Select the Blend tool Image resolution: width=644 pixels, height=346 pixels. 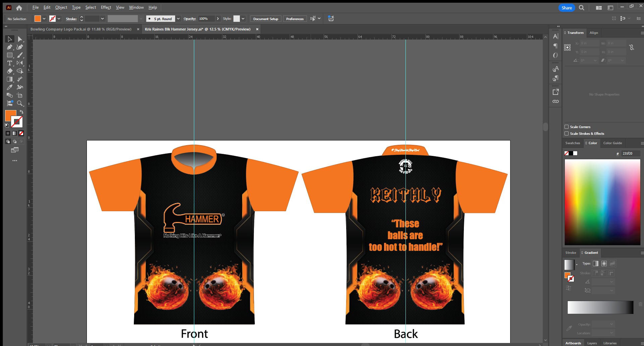[10, 95]
